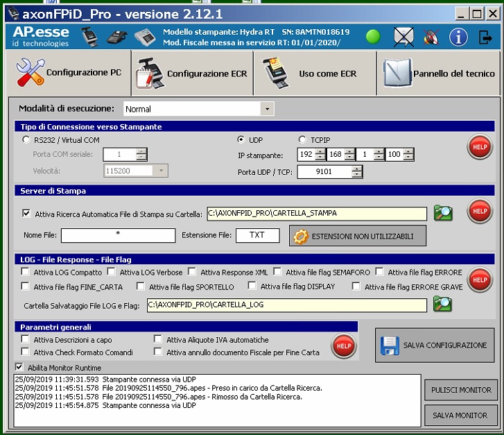Check Attiva annullo documento Fiscale per Fine Carta
Screen dimensions: 504x435
click(x=158, y=352)
